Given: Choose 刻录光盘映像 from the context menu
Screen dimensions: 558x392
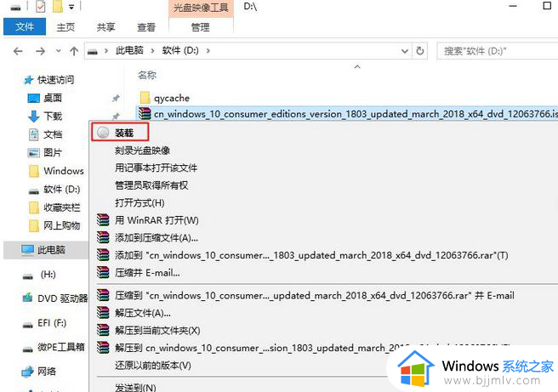Looking at the screenshot, I should click(142, 151).
